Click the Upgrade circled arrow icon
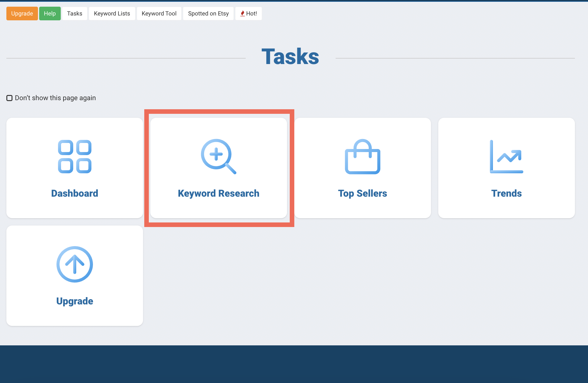 tap(75, 264)
